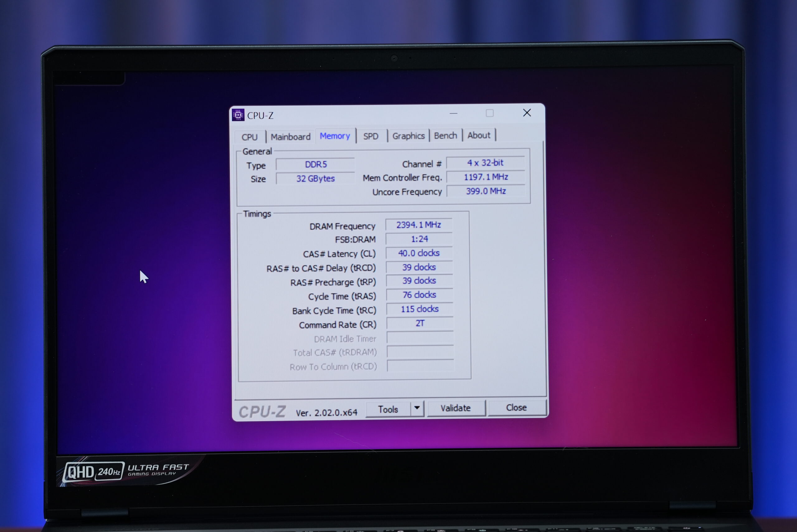Click the CPU-Z app icon in title bar

(x=238, y=115)
